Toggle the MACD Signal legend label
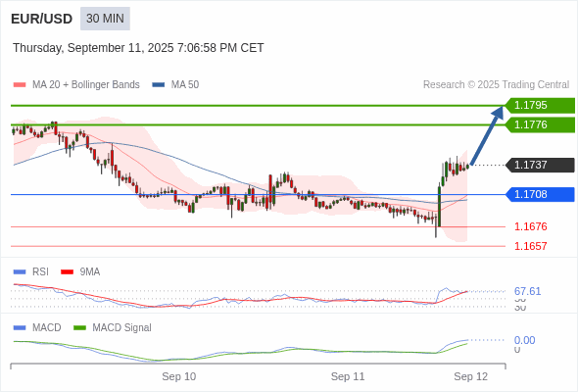 (x=121, y=328)
